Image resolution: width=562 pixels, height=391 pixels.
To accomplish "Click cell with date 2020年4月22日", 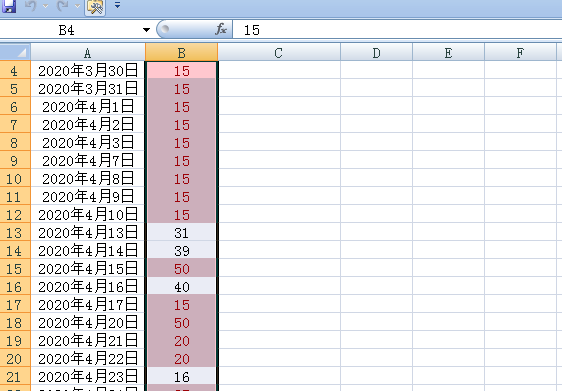I will point(88,358).
